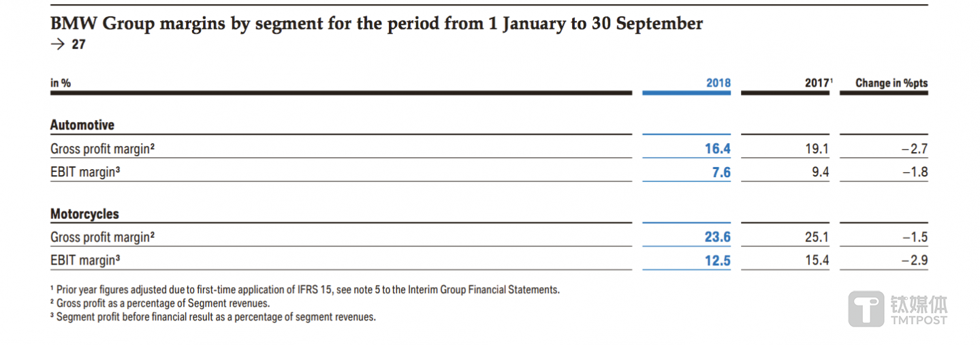This screenshot has width=980, height=345.
Task: Click the Motorcycles section heading
Action: 84,214
